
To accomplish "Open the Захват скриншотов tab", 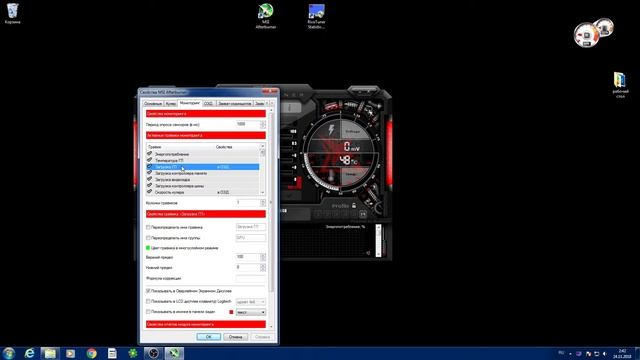I will pyautogui.click(x=235, y=104).
